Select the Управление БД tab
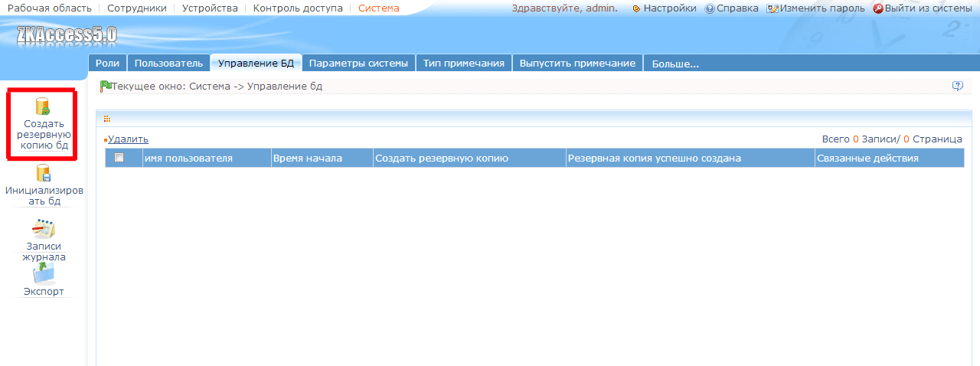The width and height of the screenshot is (980, 366). coord(256,64)
